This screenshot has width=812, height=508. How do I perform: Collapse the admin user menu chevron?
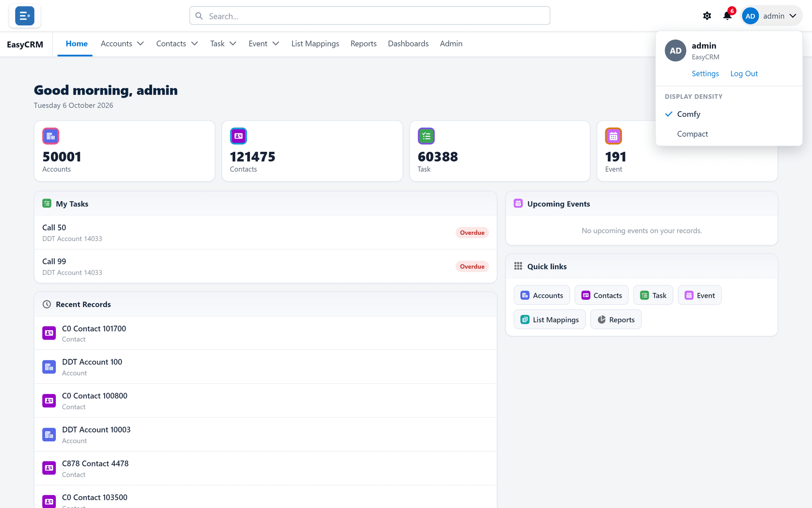tap(793, 16)
